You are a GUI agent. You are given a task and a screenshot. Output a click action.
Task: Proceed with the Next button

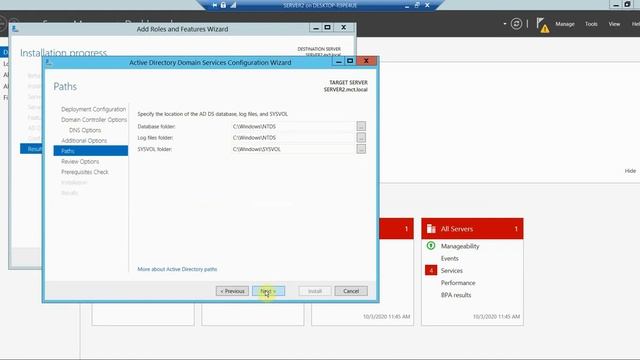[268, 291]
